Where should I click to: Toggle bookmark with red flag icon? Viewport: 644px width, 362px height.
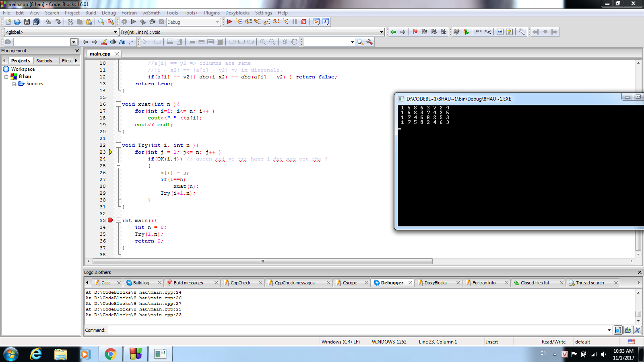click(415, 32)
